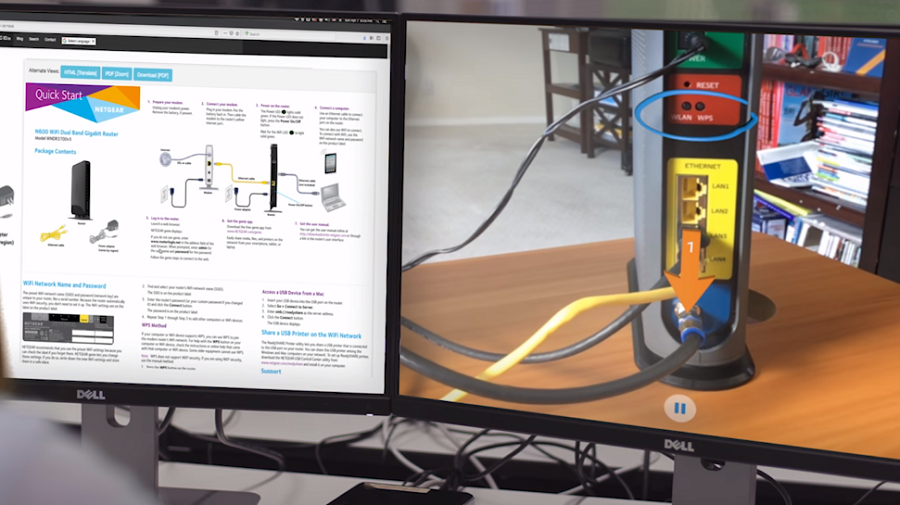Click step 5 Log in to the router title
Screen dimensions: 900x505
[x=164, y=218]
